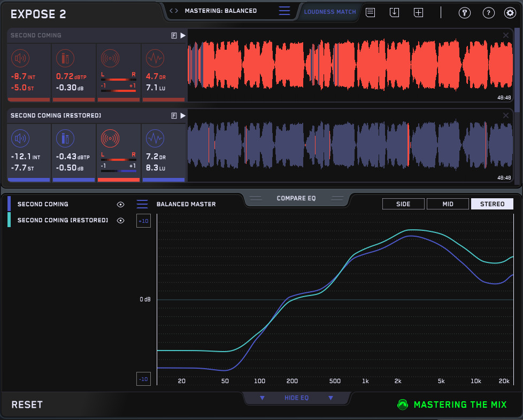The width and height of the screenshot is (523, 420).
Task: Click the import download icon in top toolbar
Action: (x=395, y=12)
